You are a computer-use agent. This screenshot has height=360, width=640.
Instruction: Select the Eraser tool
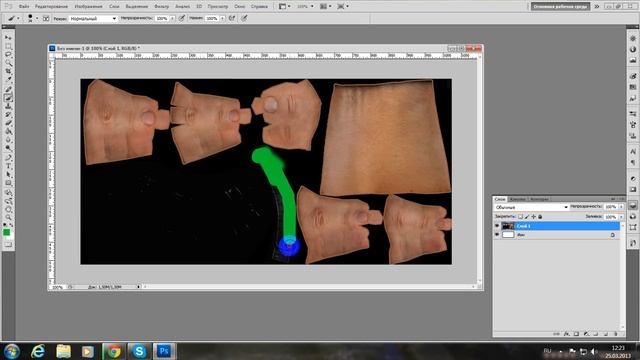8,124
